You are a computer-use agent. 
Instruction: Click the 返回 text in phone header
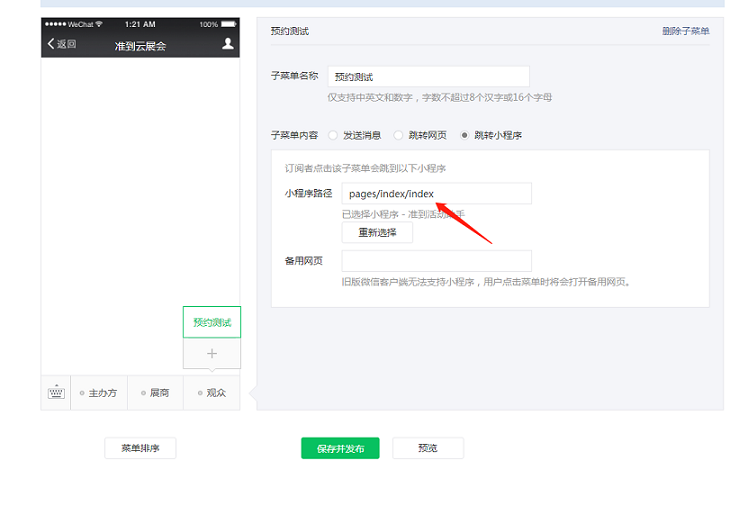tap(66, 44)
